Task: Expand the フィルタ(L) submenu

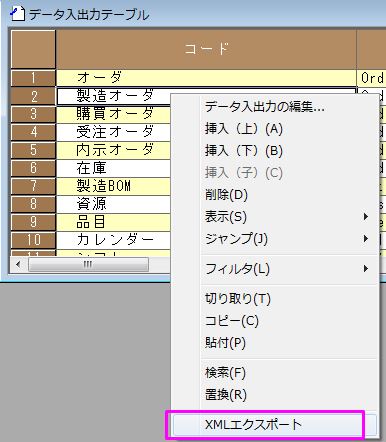Action: (274, 269)
